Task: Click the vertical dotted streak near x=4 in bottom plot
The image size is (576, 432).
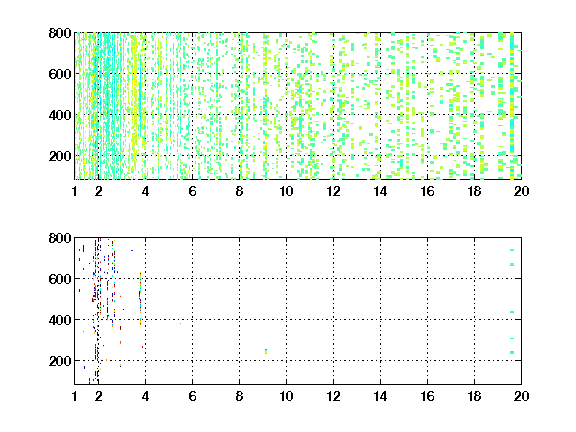Action: click(140, 298)
